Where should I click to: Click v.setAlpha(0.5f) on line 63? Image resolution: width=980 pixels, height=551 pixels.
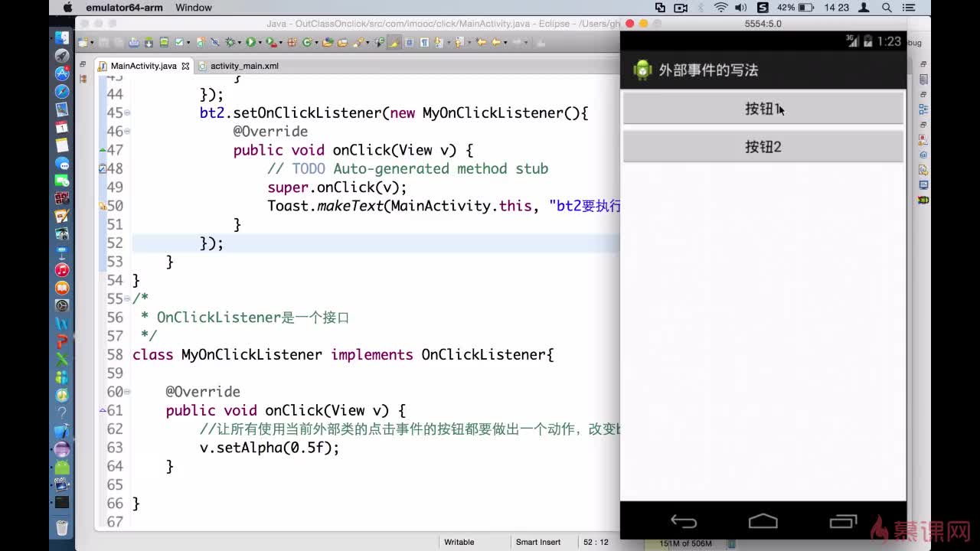coord(269,448)
